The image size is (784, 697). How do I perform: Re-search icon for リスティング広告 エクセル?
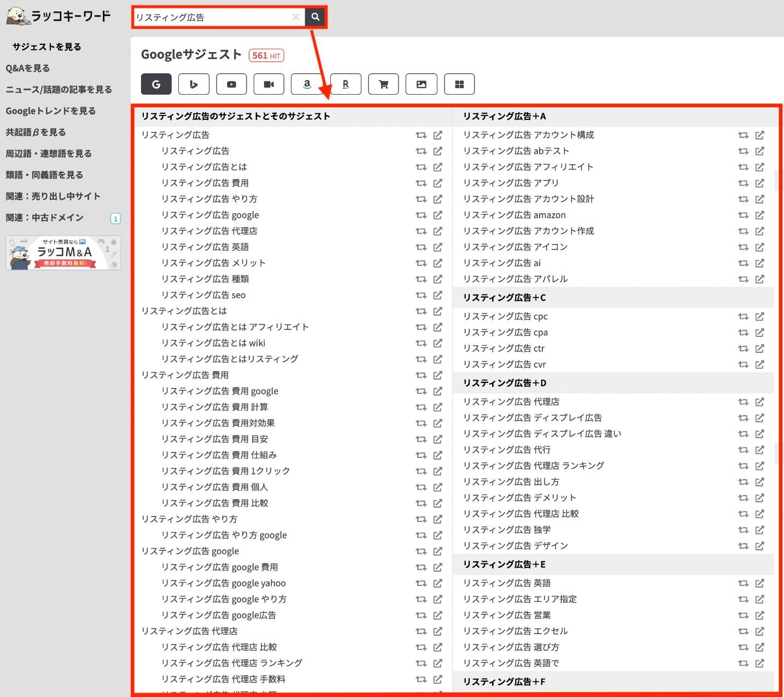pyautogui.click(x=743, y=632)
